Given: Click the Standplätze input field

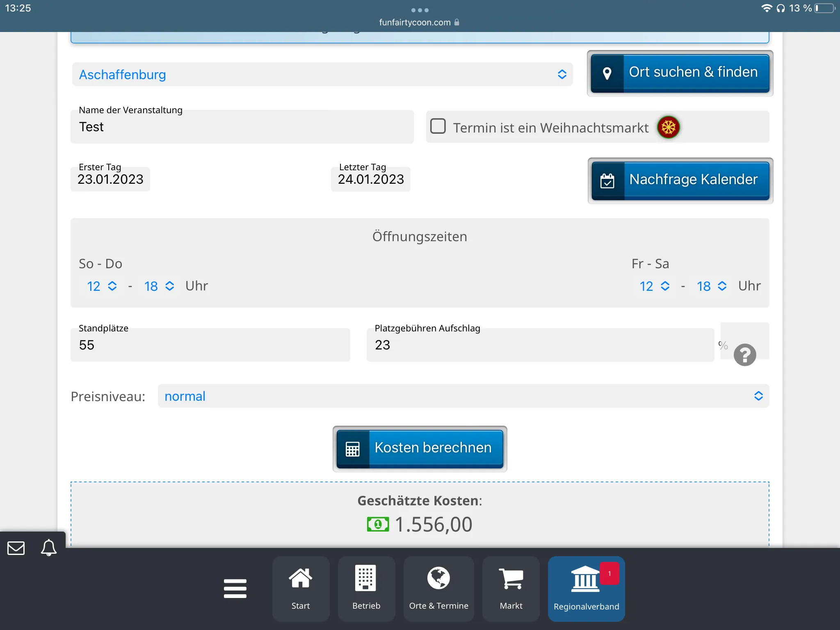Looking at the screenshot, I should [x=210, y=345].
